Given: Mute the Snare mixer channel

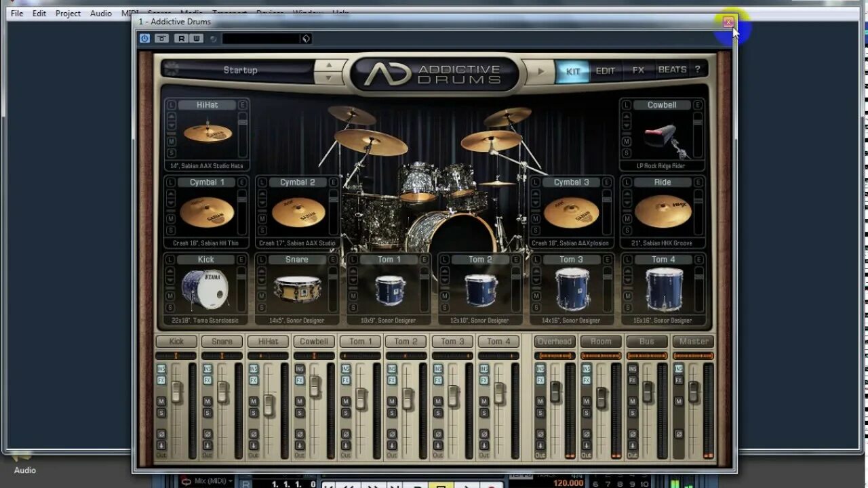Looking at the screenshot, I should 208,402.
